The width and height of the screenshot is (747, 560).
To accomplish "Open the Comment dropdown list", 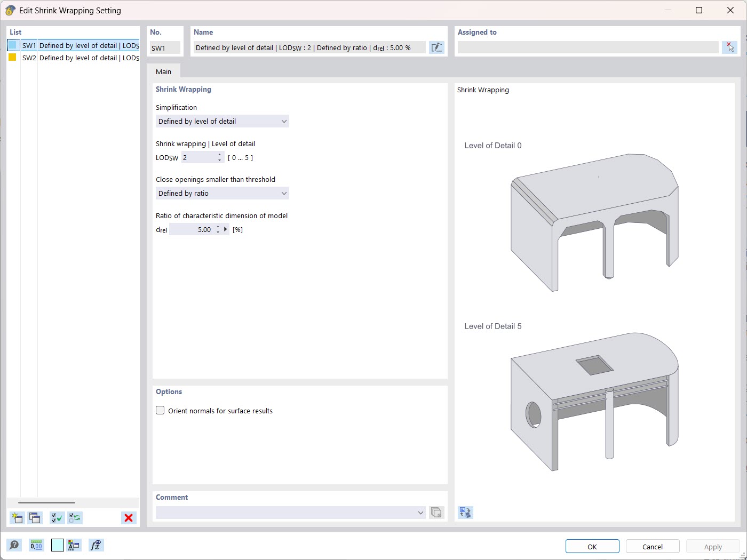I will tap(421, 513).
